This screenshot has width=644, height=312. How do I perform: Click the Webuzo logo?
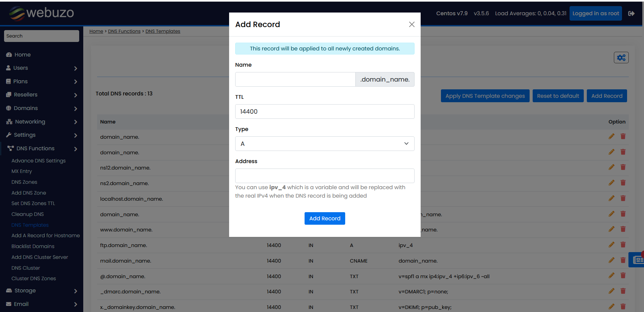(41, 13)
